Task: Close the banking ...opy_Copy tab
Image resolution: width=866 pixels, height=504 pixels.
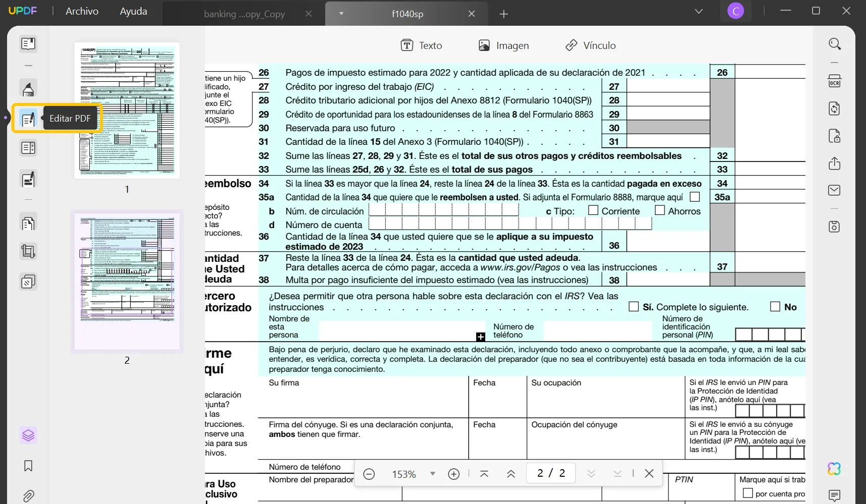Action: pos(309,14)
